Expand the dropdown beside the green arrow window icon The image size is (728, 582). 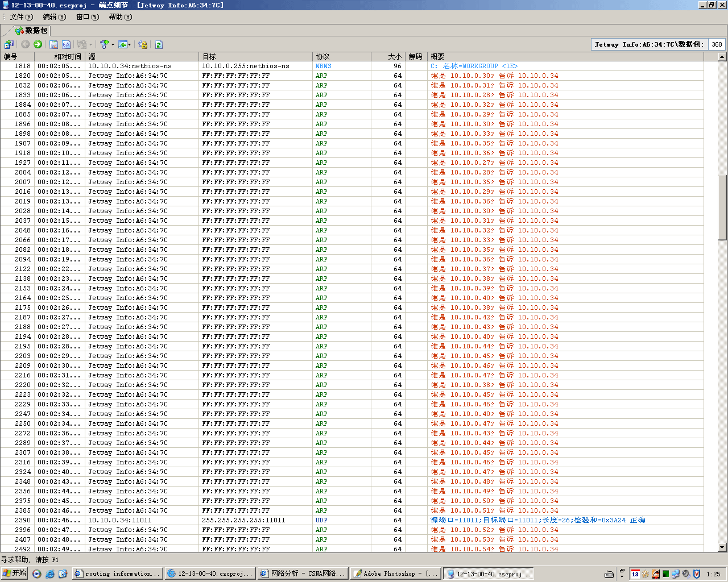click(130, 44)
